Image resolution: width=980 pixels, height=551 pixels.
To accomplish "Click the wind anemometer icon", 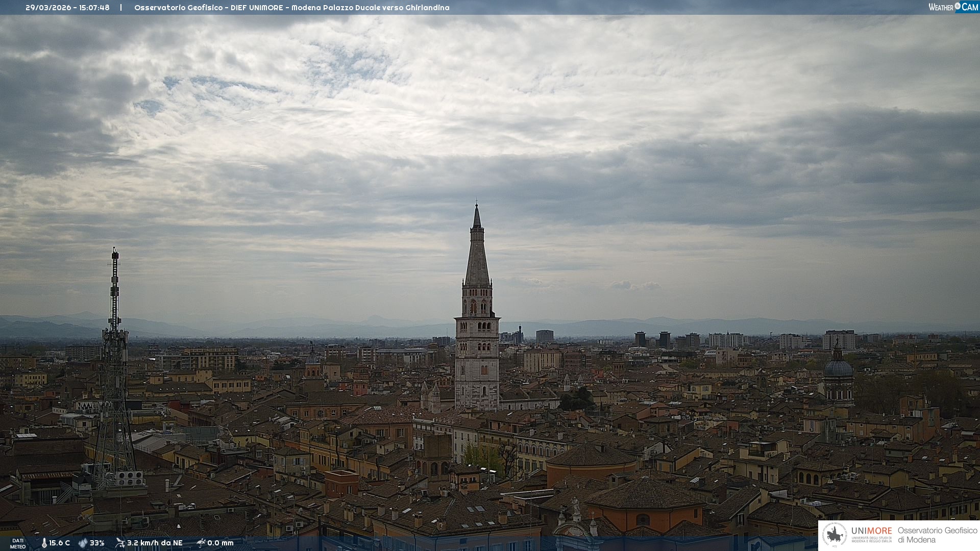I will [x=120, y=543].
